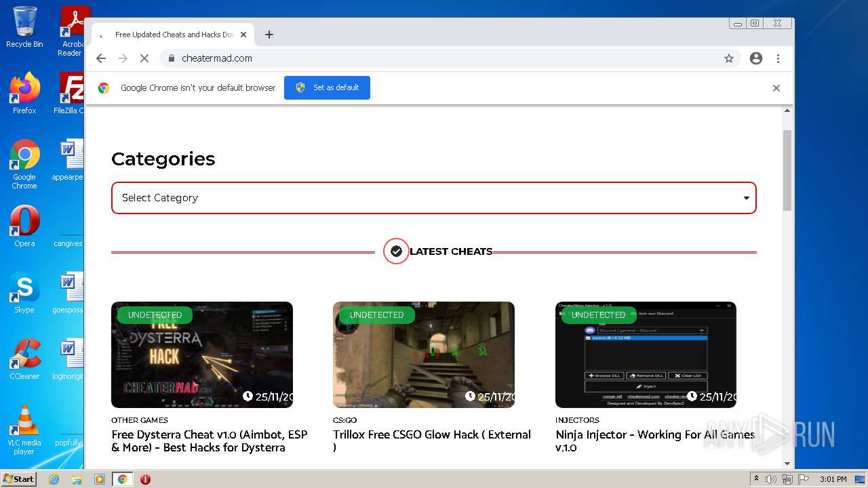This screenshot has height=488, width=868.
Task: Launch Skype desktop shortcut
Action: pyautogui.click(x=24, y=293)
